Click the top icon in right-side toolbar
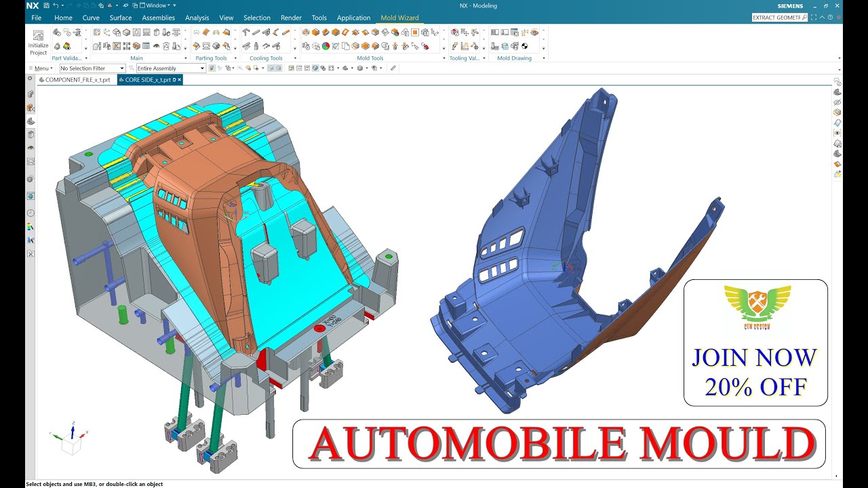The height and width of the screenshot is (488, 868). pos(837,82)
